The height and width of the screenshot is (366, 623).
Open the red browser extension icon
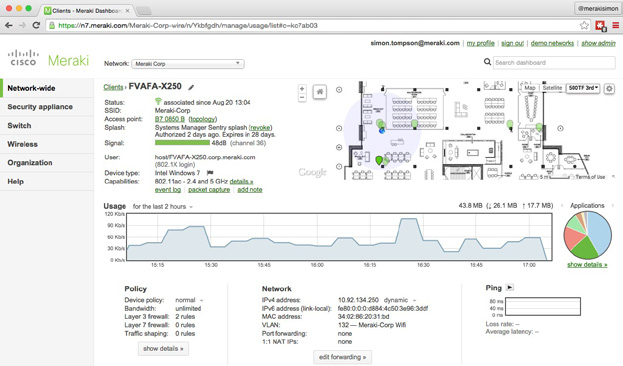tap(600, 26)
